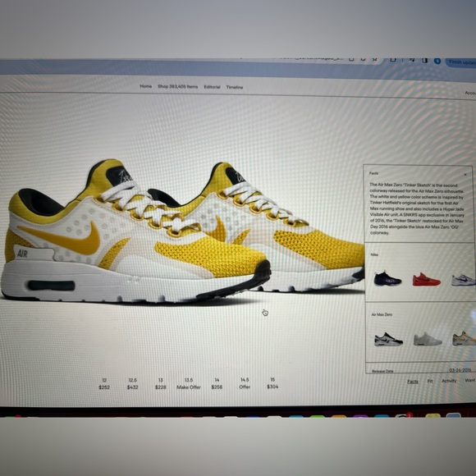
Task: Click the 'Release Date' label
Action: point(382,371)
